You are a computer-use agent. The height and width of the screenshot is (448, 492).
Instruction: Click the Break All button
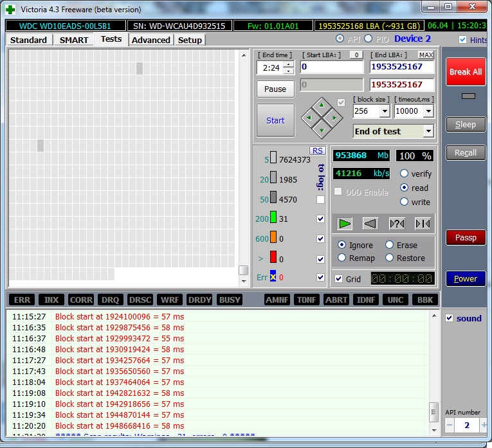pyautogui.click(x=466, y=72)
